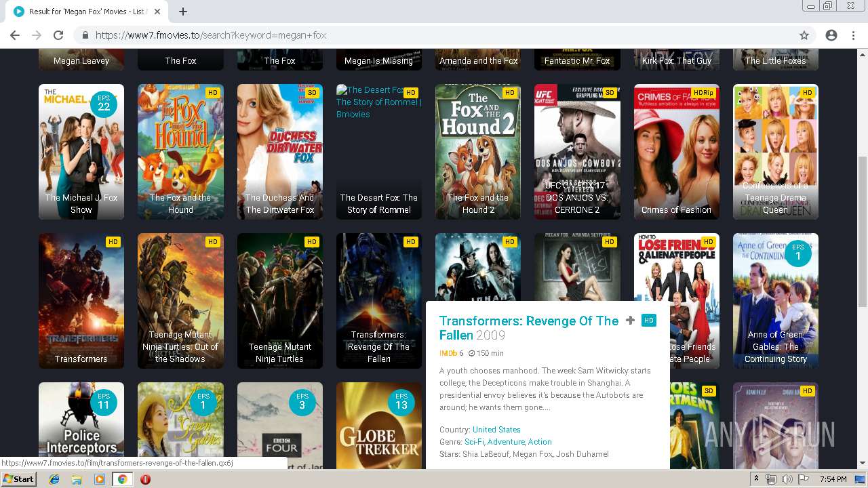Image resolution: width=868 pixels, height=488 pixels.
Task: Open Anne of Green Gables: The Continuing Story
Action: pyautogui.click(x=776, y=301)
